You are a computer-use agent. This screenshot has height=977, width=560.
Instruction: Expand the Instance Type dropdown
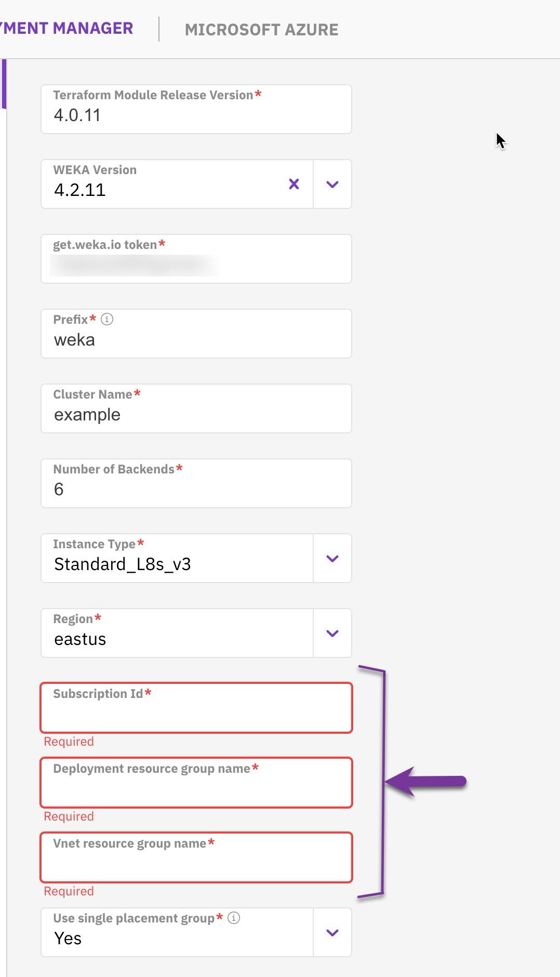point(332,559)
